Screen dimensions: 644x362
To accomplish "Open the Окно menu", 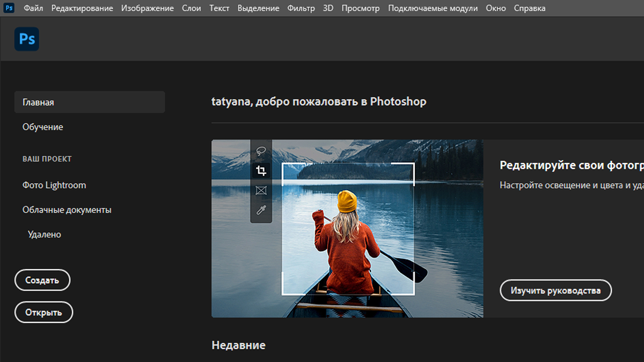I will (x=496, y=8).
